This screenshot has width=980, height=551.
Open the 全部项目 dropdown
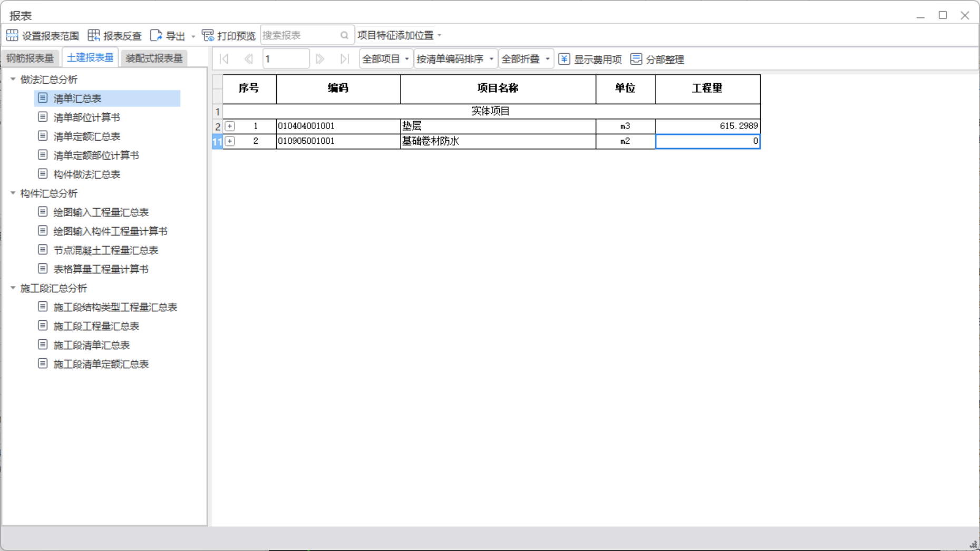pos(386,59)
